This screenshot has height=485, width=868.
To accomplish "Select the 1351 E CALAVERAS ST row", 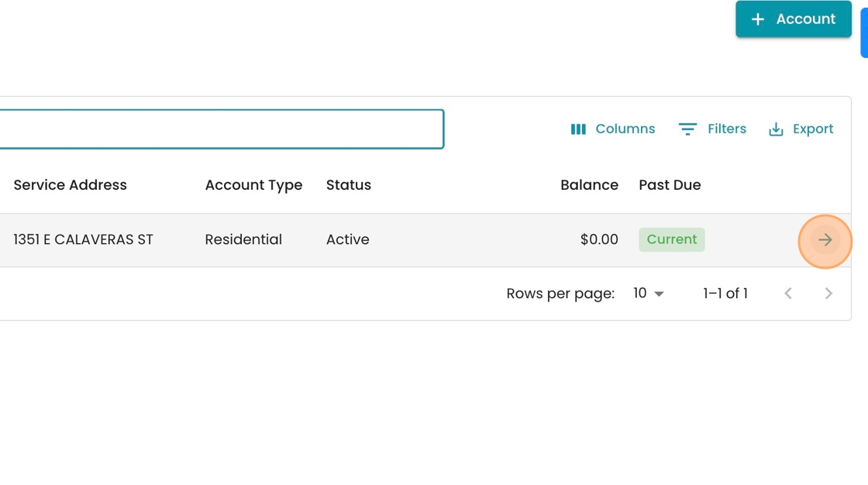I will (x=425, y=240).
